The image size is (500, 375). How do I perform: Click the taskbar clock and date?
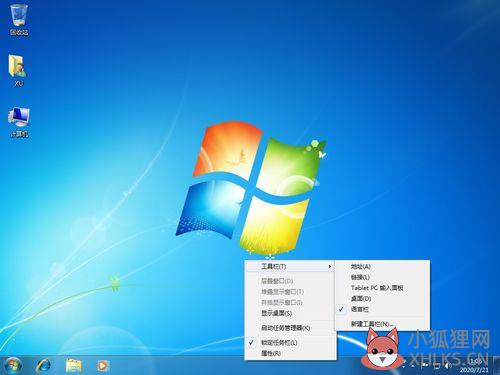point(474,366)
